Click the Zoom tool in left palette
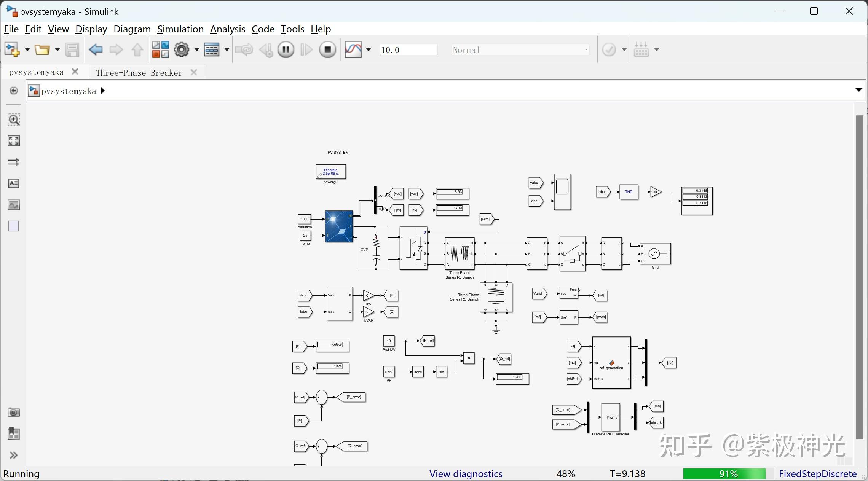The height and width of the screenshot is (481, 868). [x=14, y=119]
